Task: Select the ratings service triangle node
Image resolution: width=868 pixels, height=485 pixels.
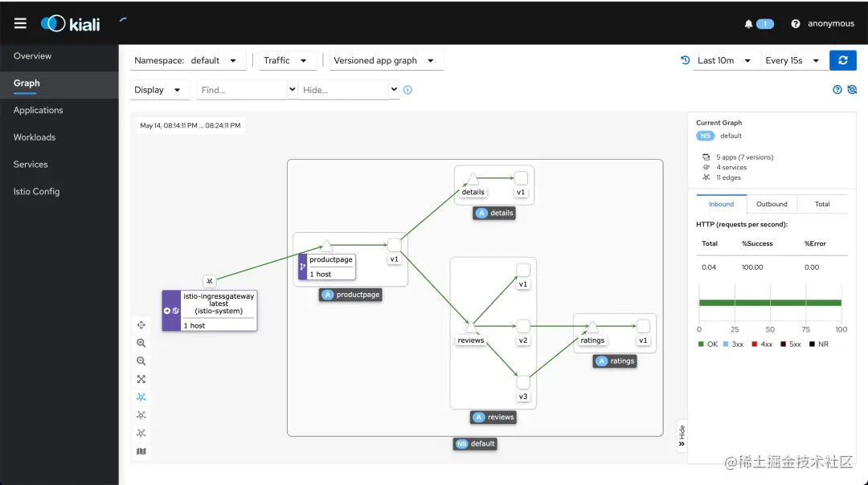Action: 592,327
